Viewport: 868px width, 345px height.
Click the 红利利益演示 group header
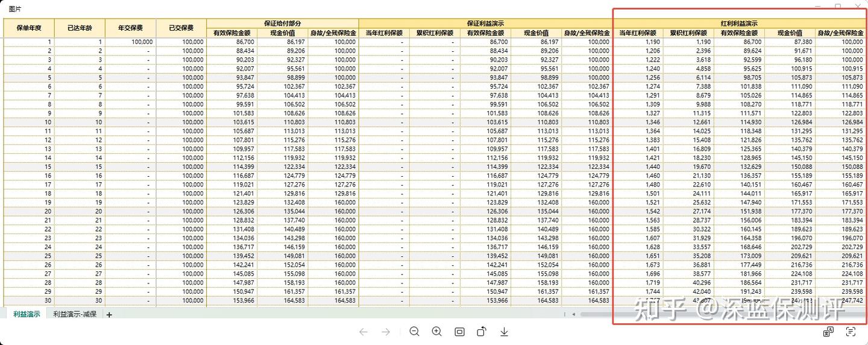click(739, 23)
